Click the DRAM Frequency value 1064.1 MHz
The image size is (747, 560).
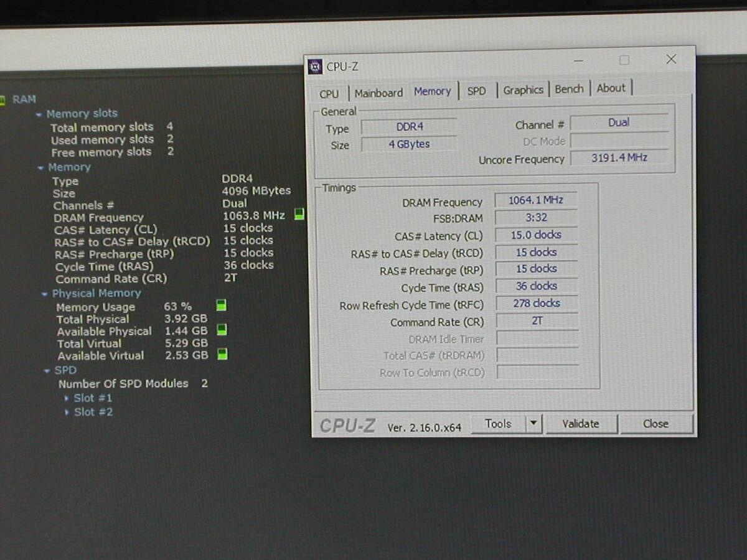click(535, 200)
